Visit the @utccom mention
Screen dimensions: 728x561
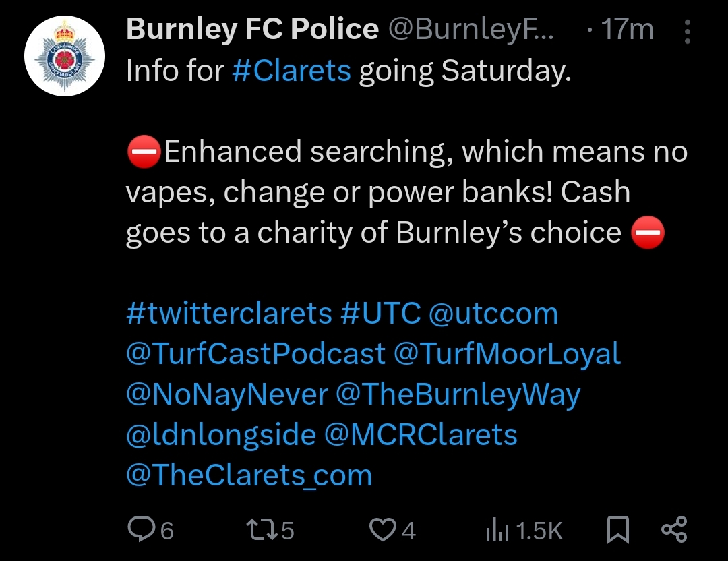(493, 314)
